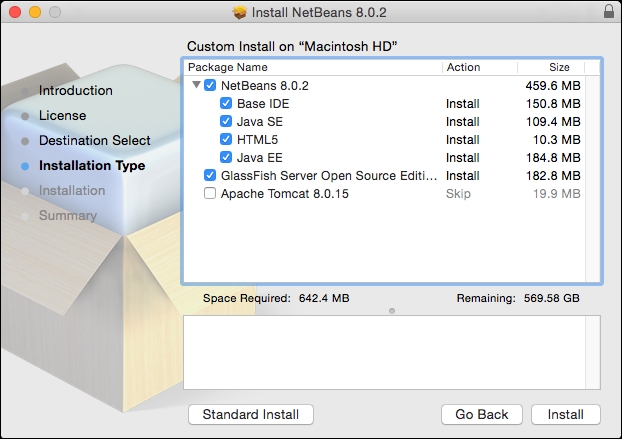Select the License step in sidebar
Viewport: 622px width, 439px height.
pyautogui.click(x=62, y=115)
